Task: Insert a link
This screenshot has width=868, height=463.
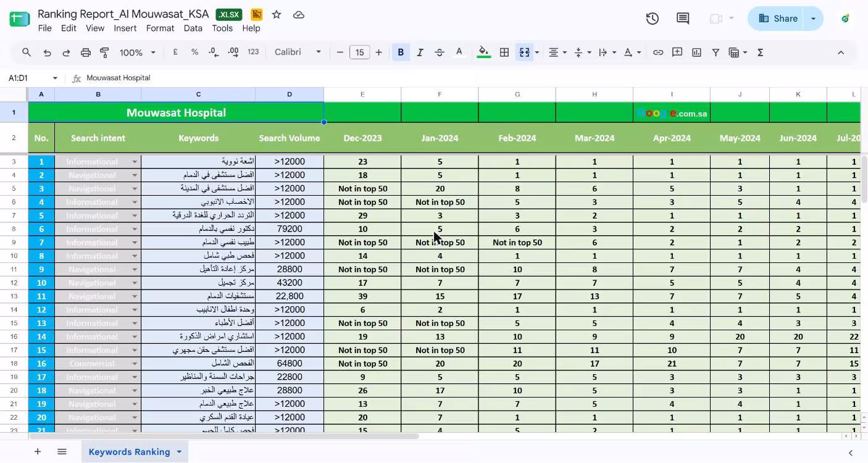Action: coord(658,52)
